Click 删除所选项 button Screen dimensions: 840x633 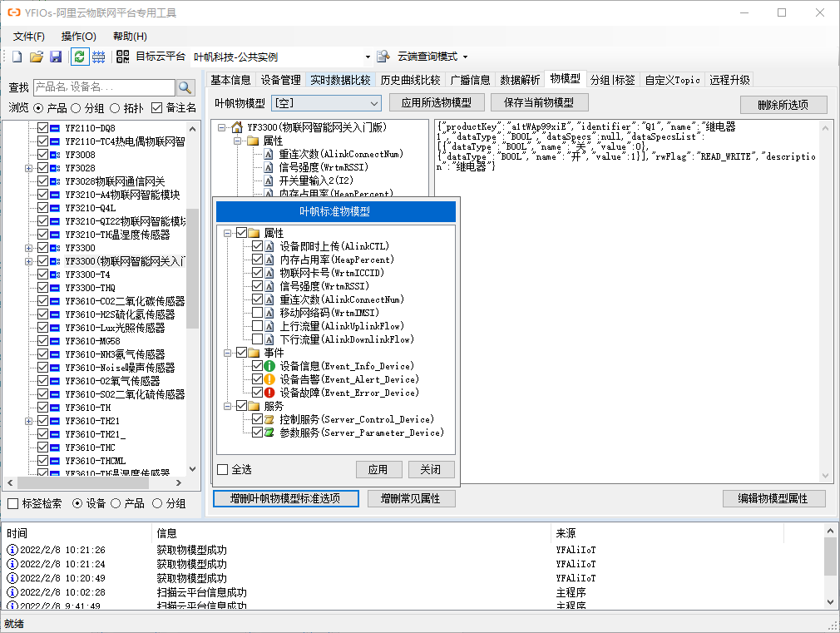point(783,105)
